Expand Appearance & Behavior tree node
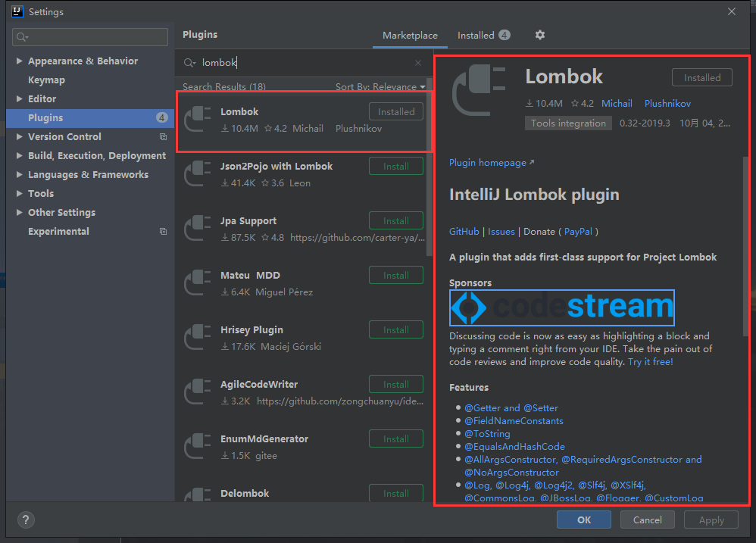Screen dimensions: 756x543 tap(19, 61)
